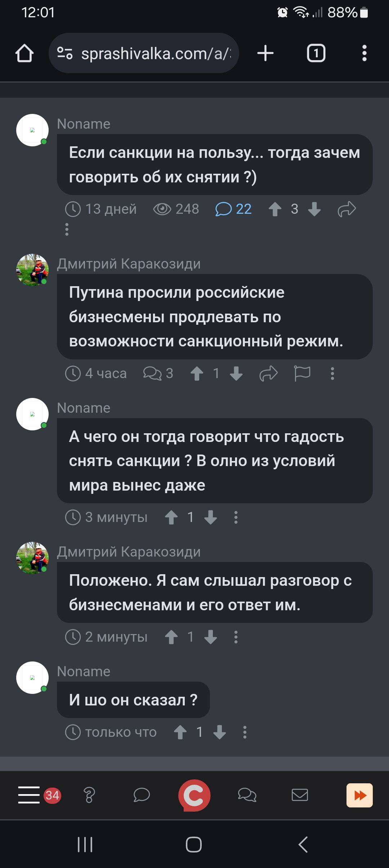Share the original question about sanctions
The width and height of the screenshot is (389, 868).
click(347, 209)
